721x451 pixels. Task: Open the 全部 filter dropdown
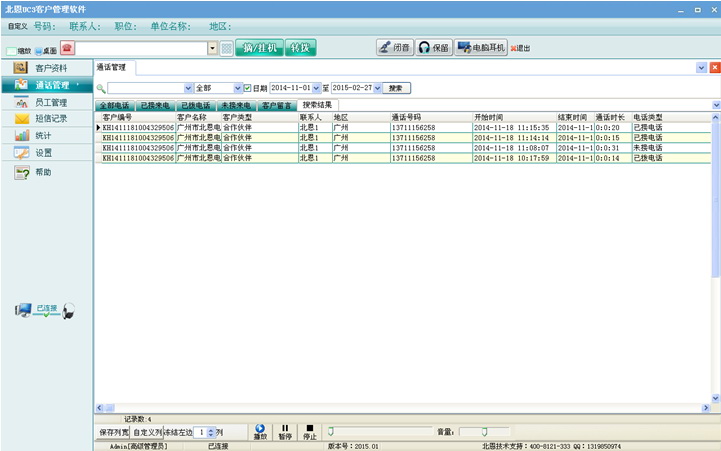(x=237, y=88)
